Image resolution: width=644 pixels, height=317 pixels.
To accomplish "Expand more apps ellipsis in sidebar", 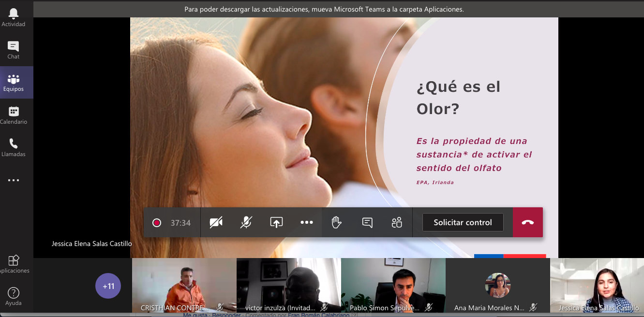I will (14, 180).
